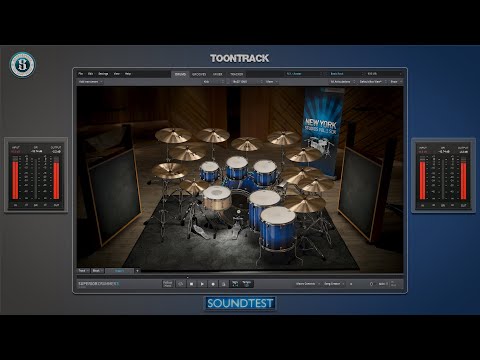Click the Tempo field
The height and width of the screenshot is (360, 480).
(x=247, y=284)
